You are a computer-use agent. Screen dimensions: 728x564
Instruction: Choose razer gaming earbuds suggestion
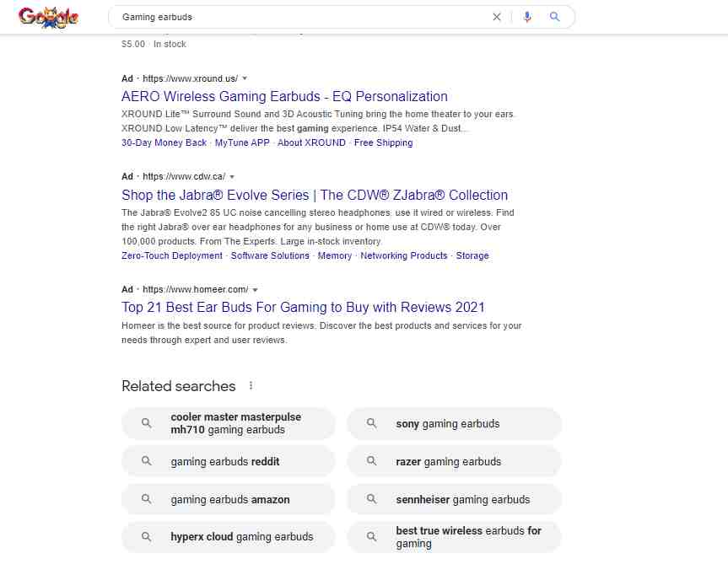pyautogui.click(x=454, y=461)
